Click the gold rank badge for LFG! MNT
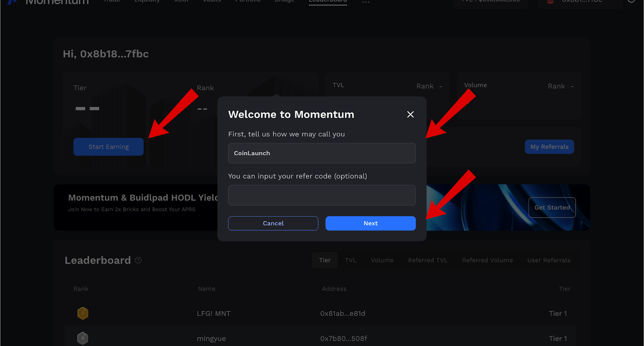The width and height of the screenshot is (644, 346). (83, 313)
